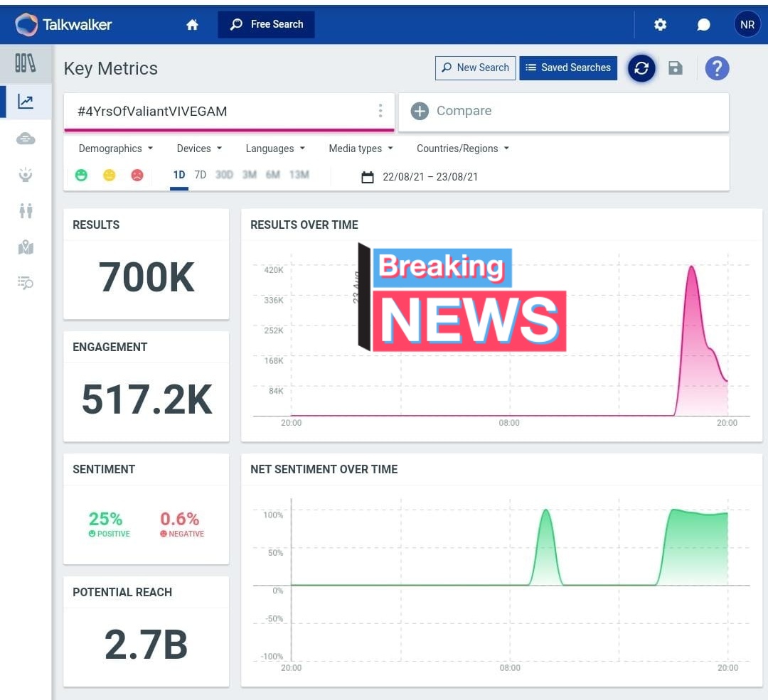The image size is (768, 700).
Task: Go to the home icon
Action: coord(192,24)
